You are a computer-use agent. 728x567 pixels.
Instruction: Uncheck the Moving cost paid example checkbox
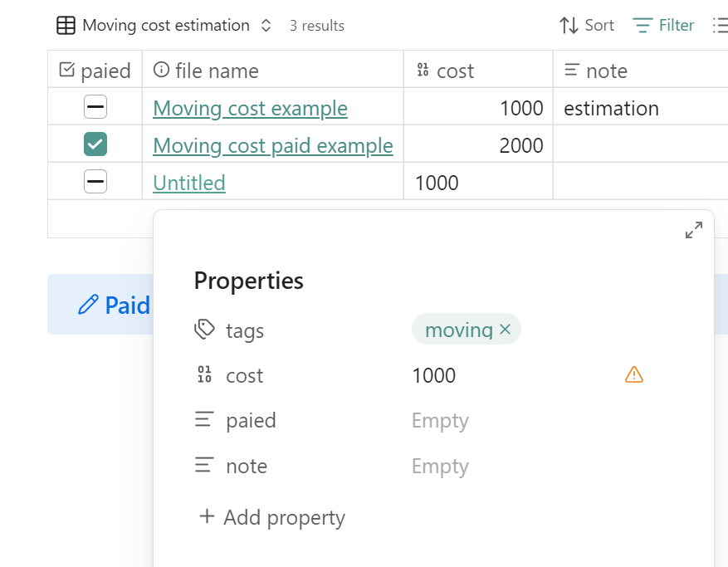(x=95, y=144)
